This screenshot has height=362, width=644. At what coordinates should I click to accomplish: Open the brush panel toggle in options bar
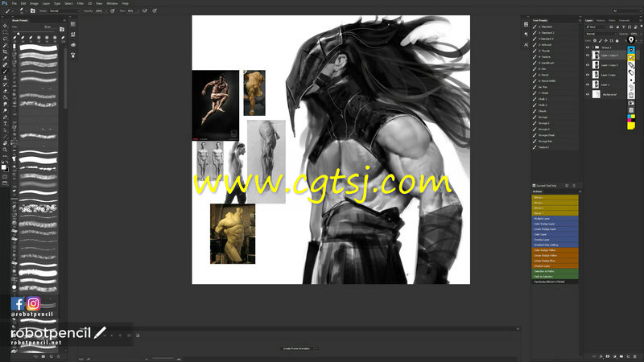33,10
